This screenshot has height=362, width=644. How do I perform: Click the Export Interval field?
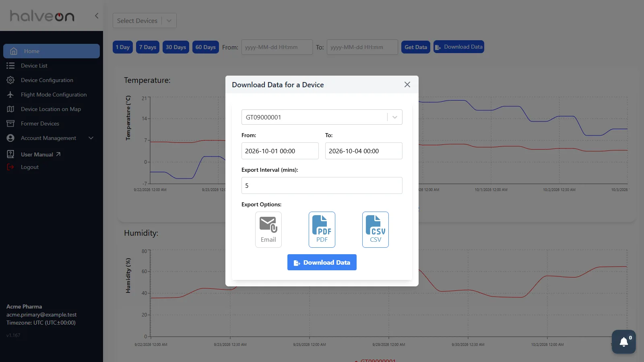pos(322,185)
